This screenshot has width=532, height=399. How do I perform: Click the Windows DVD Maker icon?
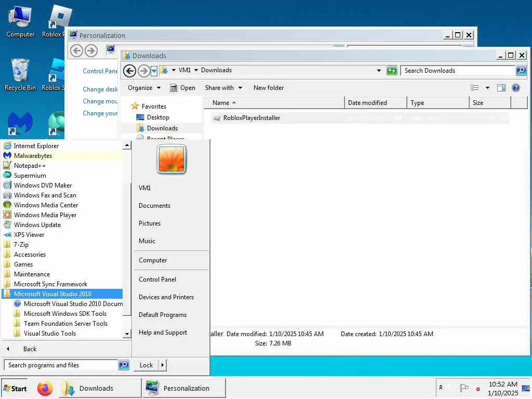[7, 185]
